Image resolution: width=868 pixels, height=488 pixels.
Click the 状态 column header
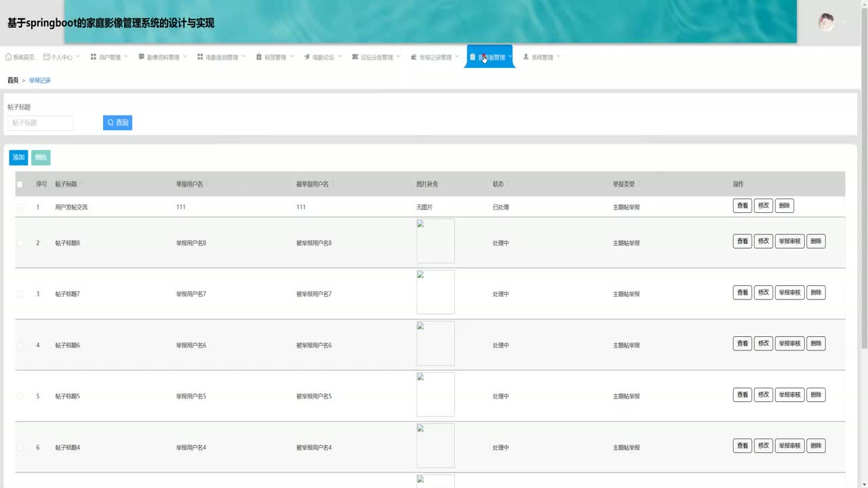[x=498, y=184]
